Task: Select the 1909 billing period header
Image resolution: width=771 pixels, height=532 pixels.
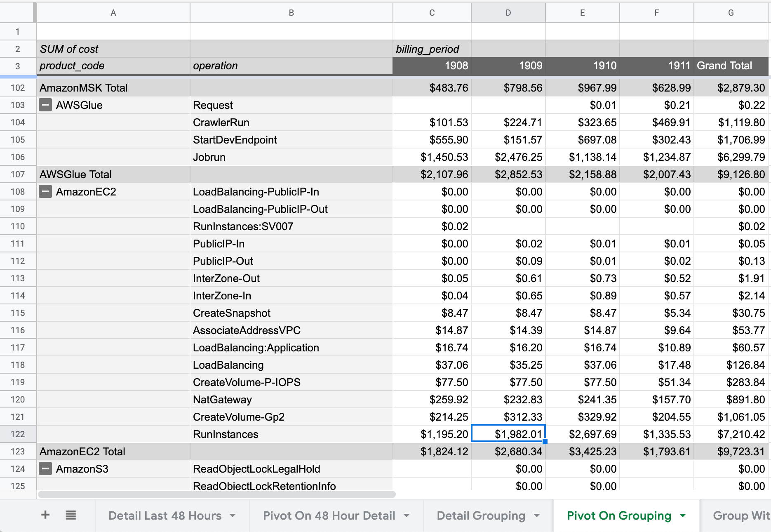Action: click(x=508, y=66)
